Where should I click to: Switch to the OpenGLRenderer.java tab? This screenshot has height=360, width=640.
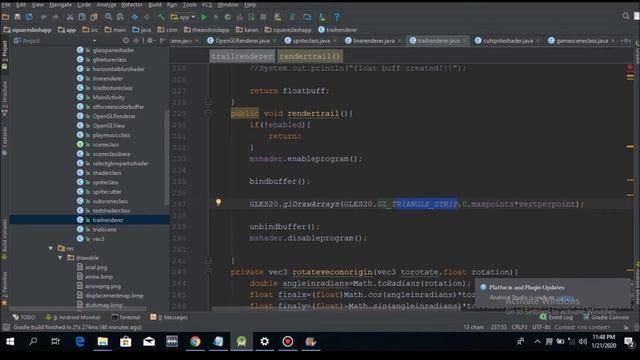[x=242, y=41]
